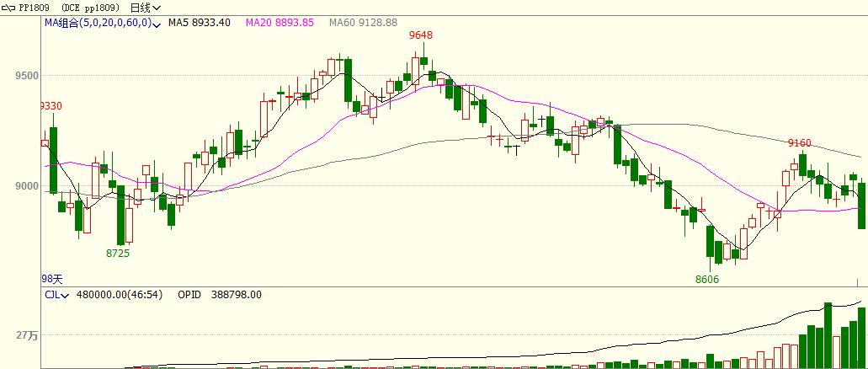Click the 9160 high price label

click(x=799, y=143)
